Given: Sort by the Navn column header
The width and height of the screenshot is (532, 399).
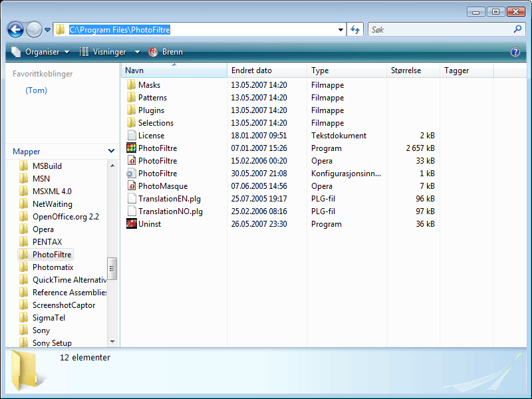Looking at the screenshot, I should 174,70.
